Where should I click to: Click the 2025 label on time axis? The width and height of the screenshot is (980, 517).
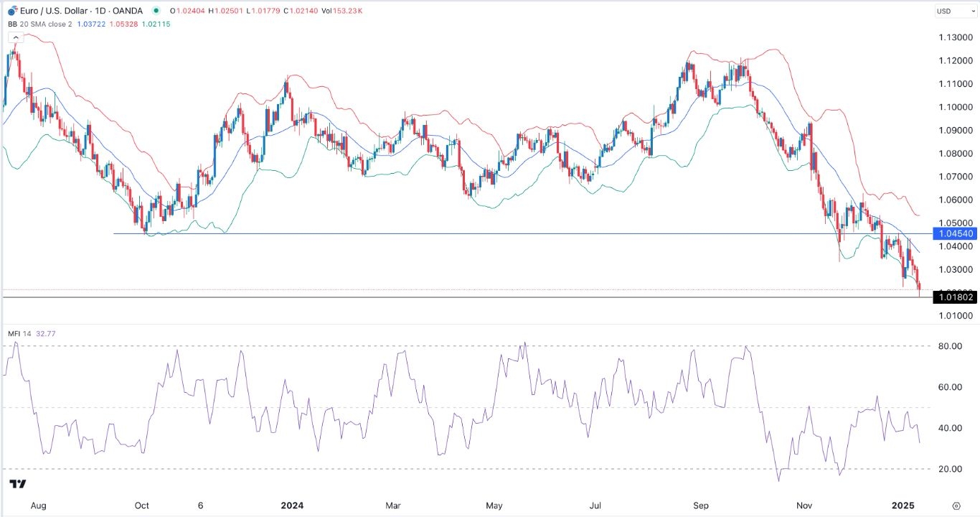pyautogui.click(x=903, y=506)
